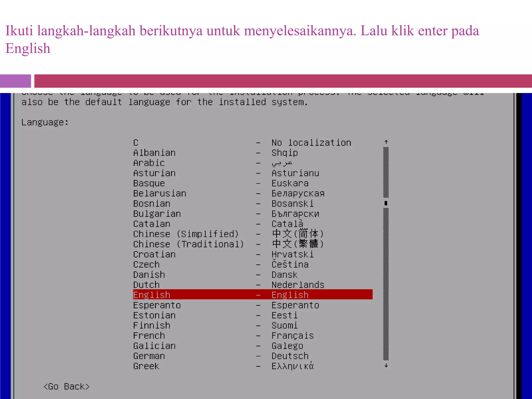Viewport: 532px width, 399px height.
Task: Choose Danish – Dansk language
Action: coord(253,274)
